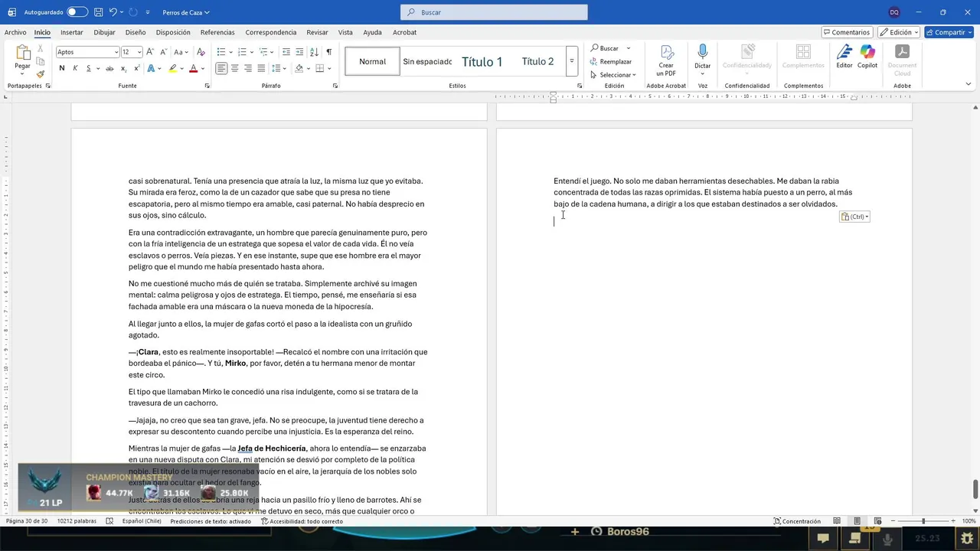Toggle bold N formatting
980x551 pixels.
[62, 68]
